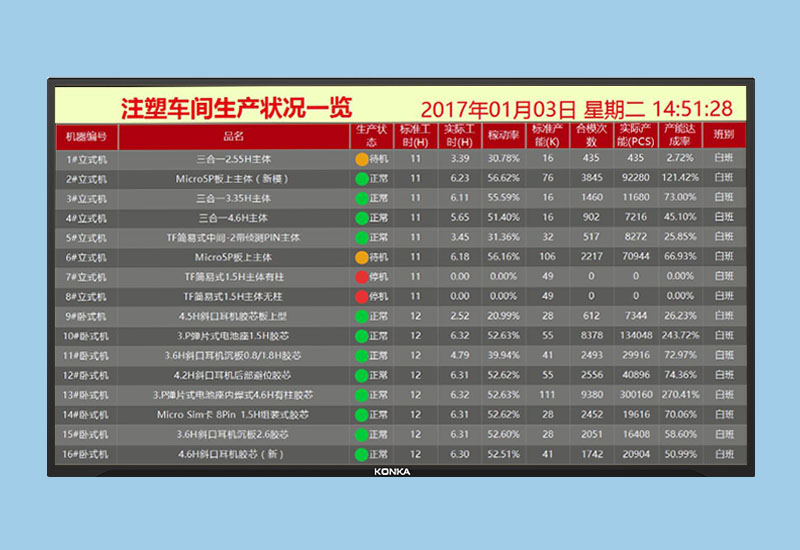
Task: Click the KONKA logo on the bezel
Action: (x=393, y=472)
